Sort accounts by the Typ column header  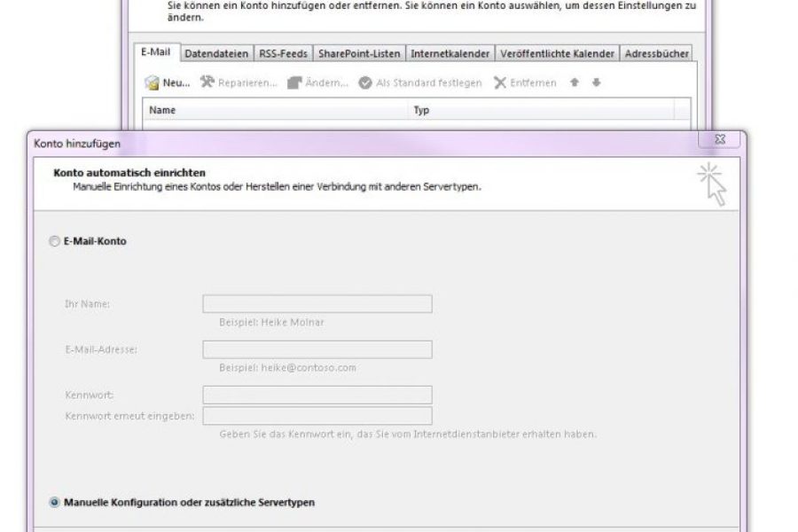click(421, 111)
